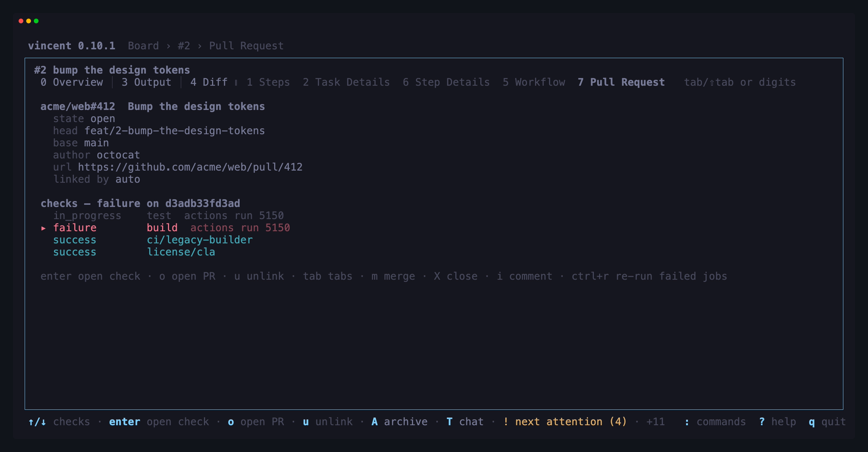Click the acme/web#412 PR title
Viewport: 868px width, 452px height.
(153, 107)
